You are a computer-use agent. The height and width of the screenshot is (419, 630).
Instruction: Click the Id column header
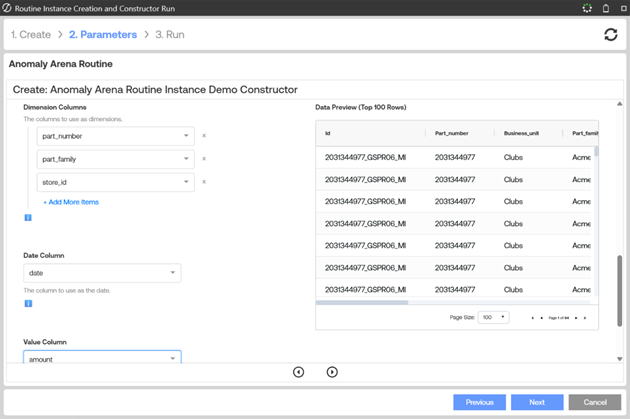tap(328, 133)
